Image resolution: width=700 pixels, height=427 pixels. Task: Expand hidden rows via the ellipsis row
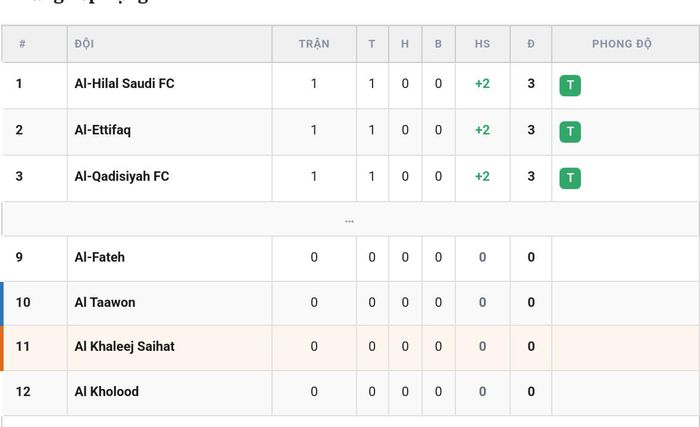click(350, 219)
